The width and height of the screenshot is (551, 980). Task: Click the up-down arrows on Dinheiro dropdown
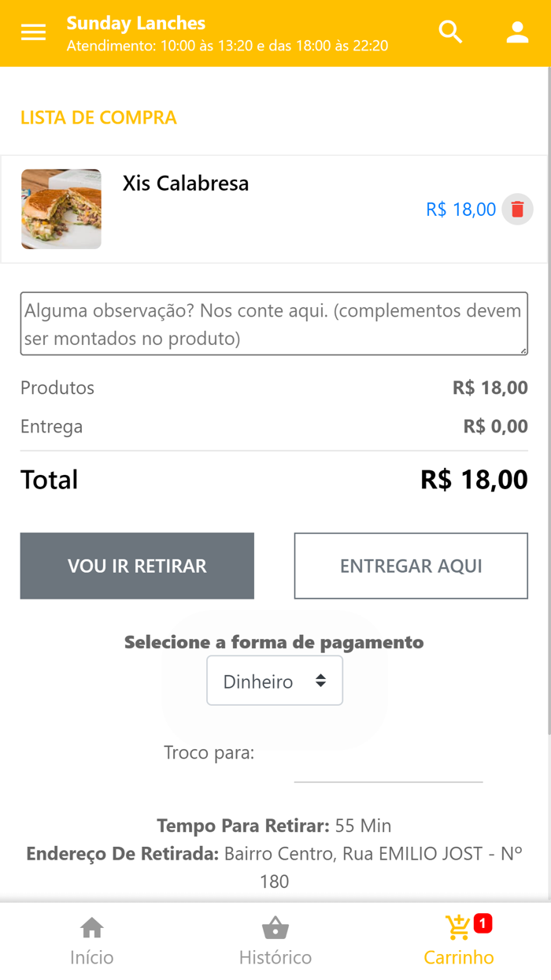click(321, 680)
